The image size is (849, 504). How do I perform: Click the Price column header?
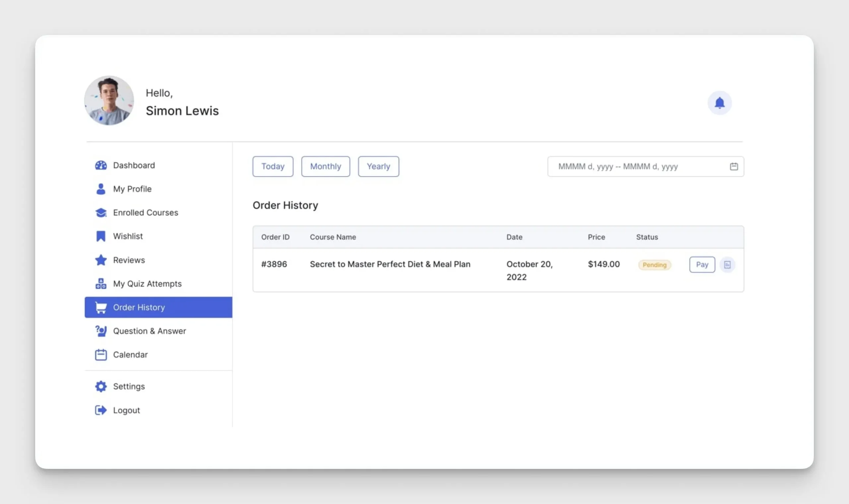click(597, 237)
